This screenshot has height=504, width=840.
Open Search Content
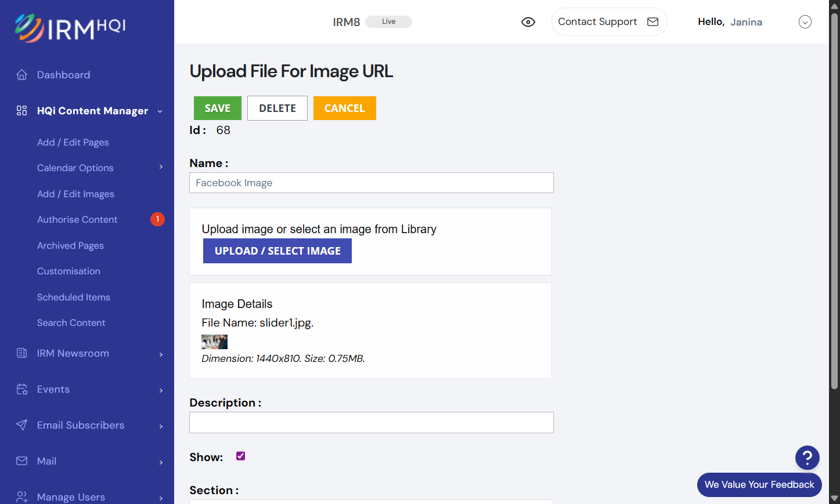(x=71, y=322)
